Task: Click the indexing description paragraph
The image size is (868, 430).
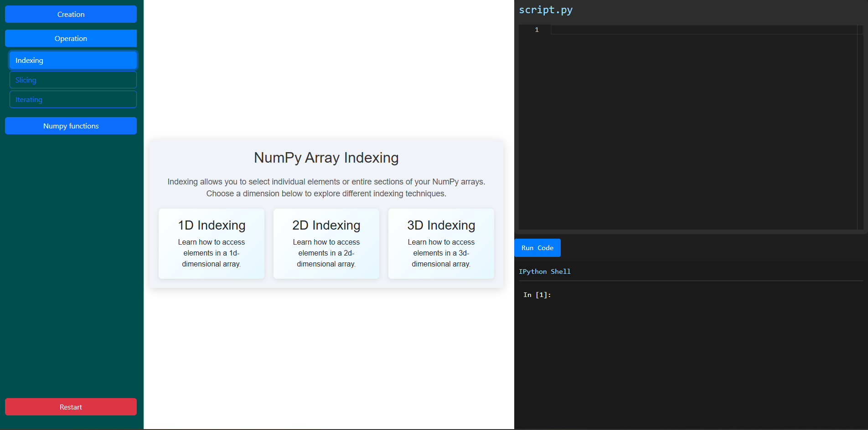Action: pyautogui.click(x=326, y=188)
